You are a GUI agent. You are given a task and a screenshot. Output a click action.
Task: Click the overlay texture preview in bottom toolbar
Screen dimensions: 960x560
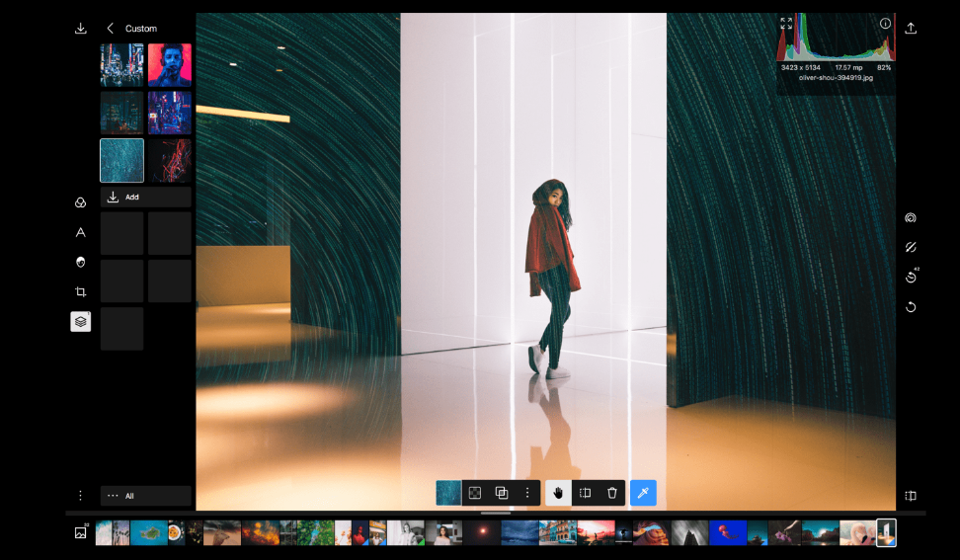[448, 493]
